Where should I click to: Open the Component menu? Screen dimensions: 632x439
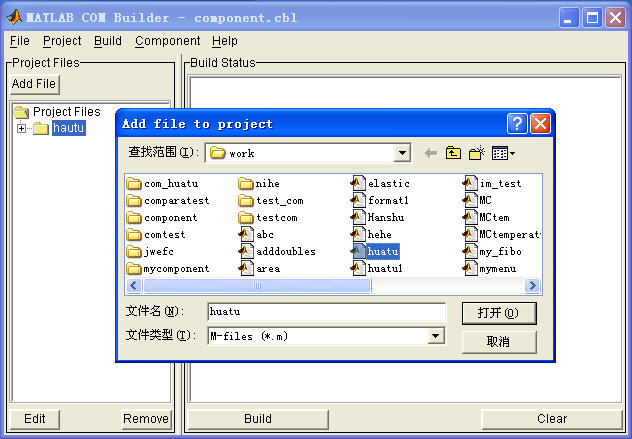[168, 41]
